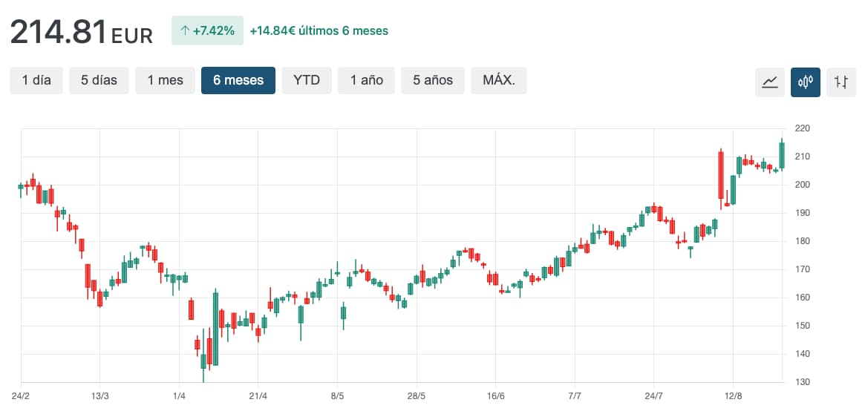Viewport: 868px width, 411px height.
Task: Click the 24/2 date axis label
Action: [x=21, y=396]
